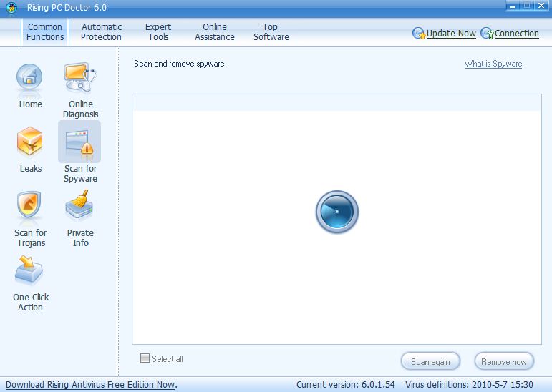Open Private Info cleaner icon

[x=79, y=206]
